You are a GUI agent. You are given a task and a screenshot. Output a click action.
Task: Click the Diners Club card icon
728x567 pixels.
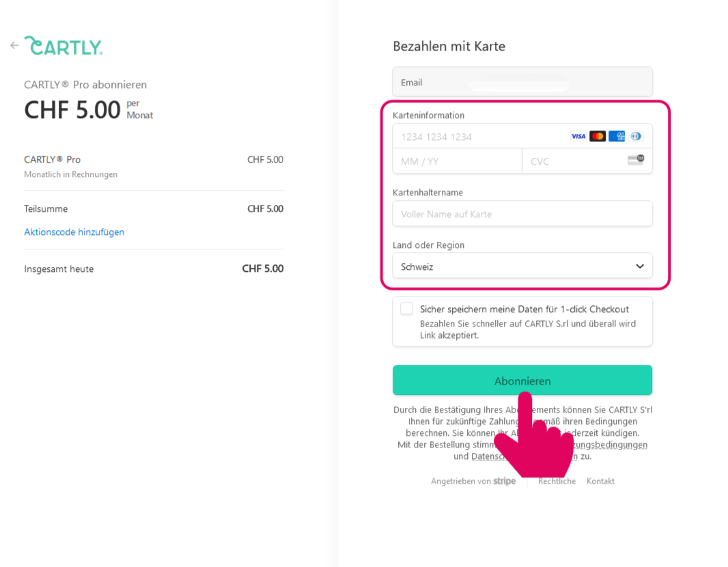(635, 137)
